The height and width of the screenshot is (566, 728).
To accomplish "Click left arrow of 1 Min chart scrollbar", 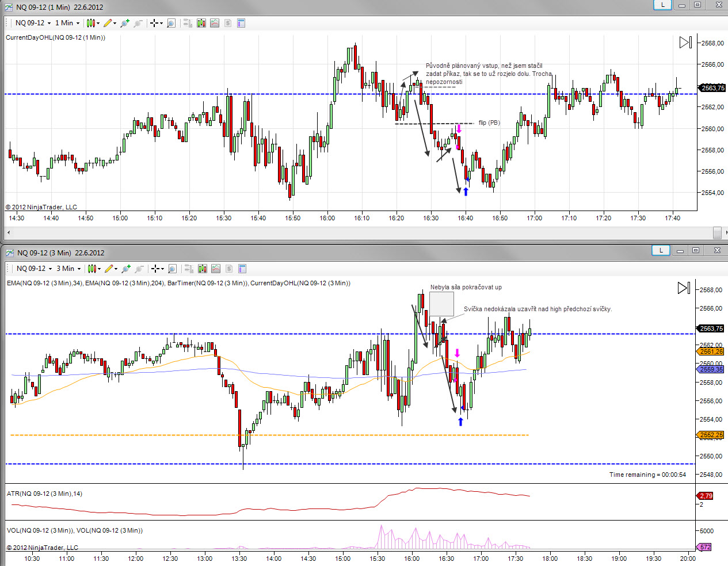I will click(9, 233).
